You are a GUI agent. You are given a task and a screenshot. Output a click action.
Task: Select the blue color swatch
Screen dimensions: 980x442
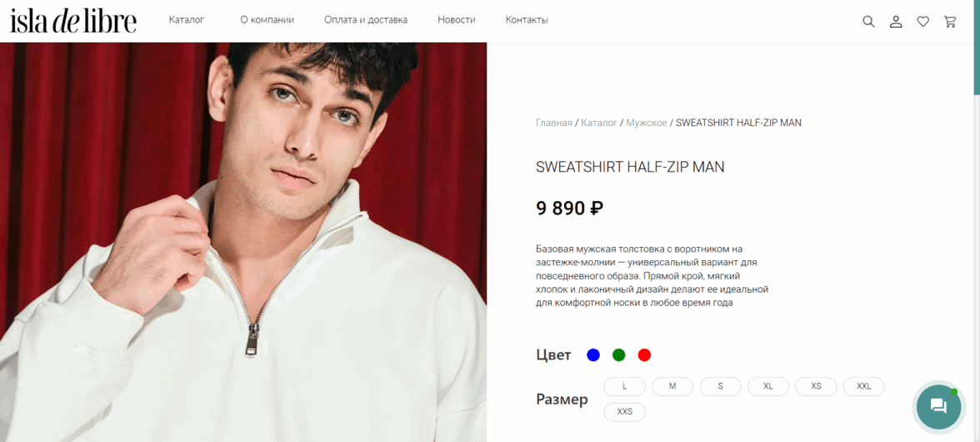(593, 355)
